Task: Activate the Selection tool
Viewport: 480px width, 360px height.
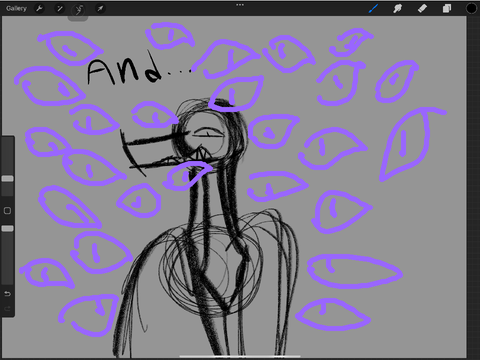Action: pyautogui.click(x=79, y=9)
